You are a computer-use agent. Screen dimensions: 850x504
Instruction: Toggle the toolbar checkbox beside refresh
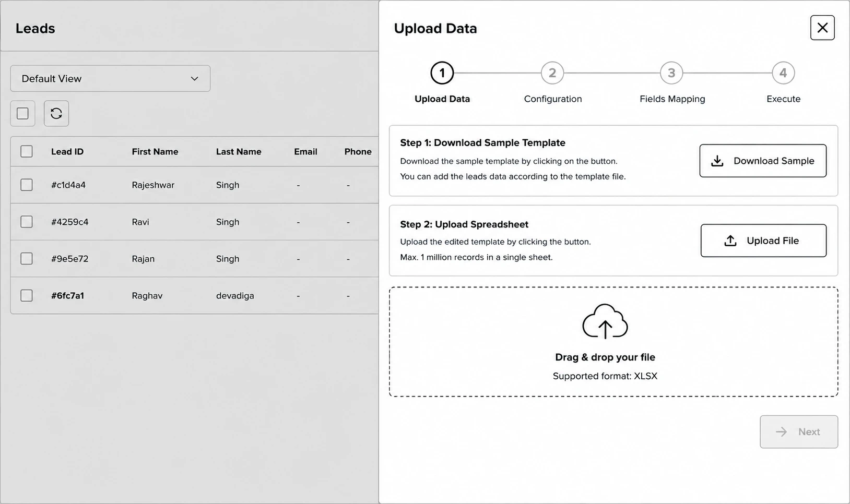pos(22,113)
